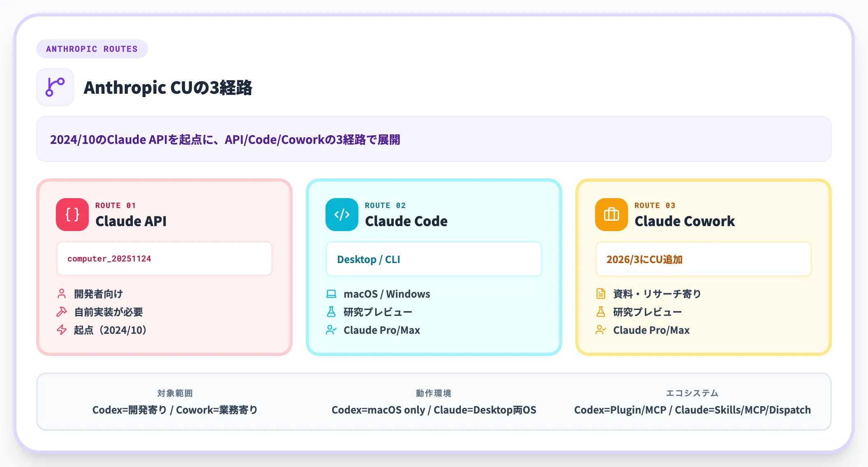Click the Claude API card title
This screenshot has height=467, width=868.
(131, 221)
